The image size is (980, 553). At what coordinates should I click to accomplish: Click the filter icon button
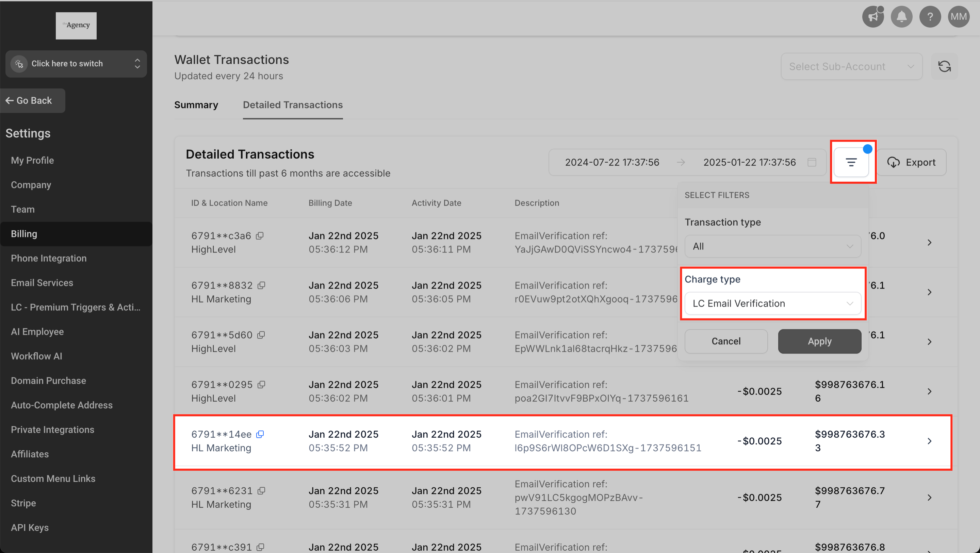(851, 163)
